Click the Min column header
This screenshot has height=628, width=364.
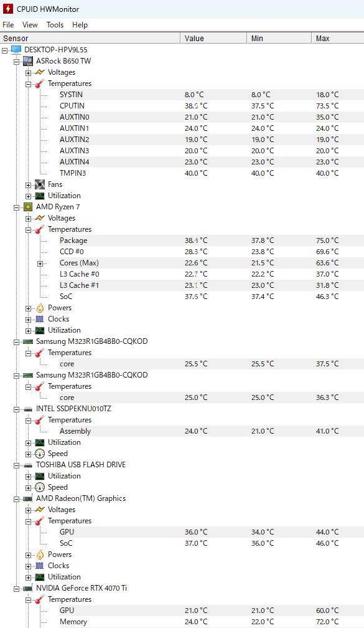pyautogui.click(x=279, y=39)
